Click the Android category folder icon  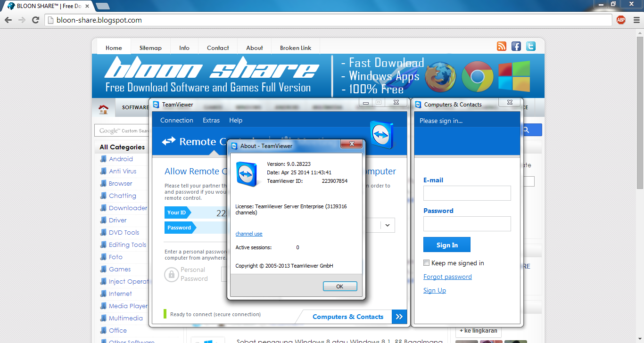pos(103,159)
